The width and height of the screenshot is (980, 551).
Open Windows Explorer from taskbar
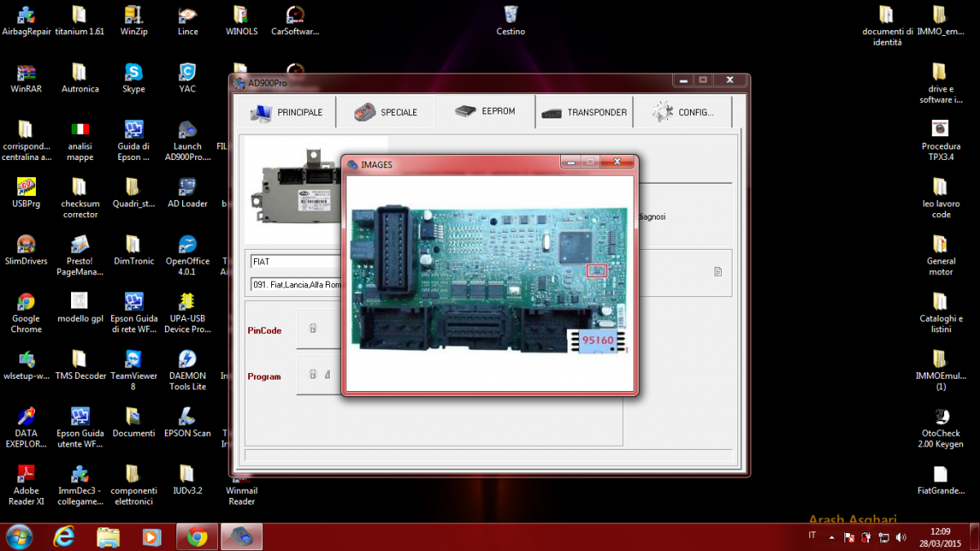tap(108, 536)
